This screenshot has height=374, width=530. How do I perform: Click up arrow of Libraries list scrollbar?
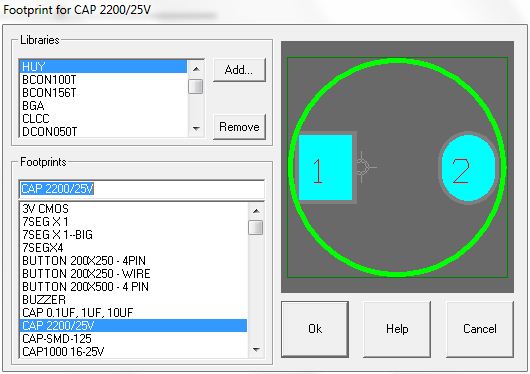point(196,69)
